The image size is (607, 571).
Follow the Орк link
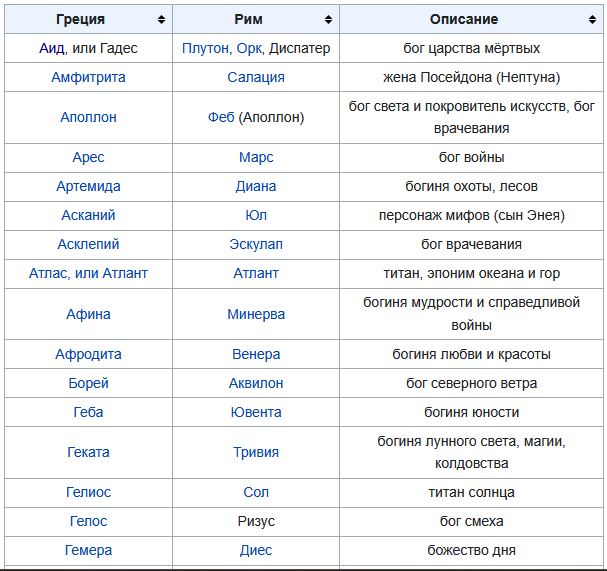pos(248,48)
